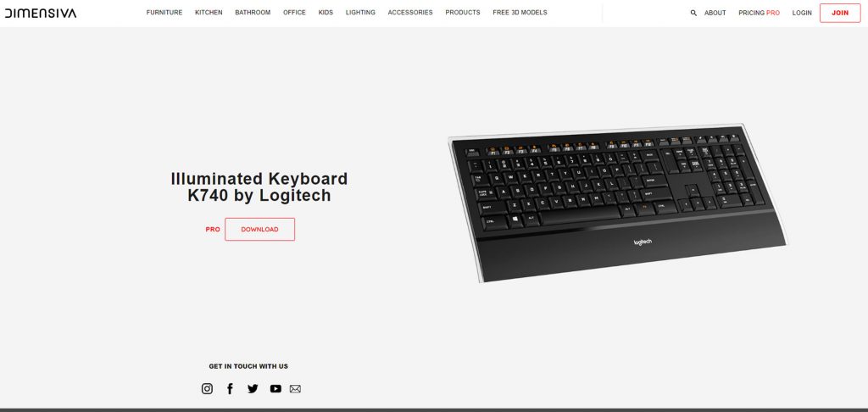
Task: Open the Instagram social icon
Action: point(207,389)
